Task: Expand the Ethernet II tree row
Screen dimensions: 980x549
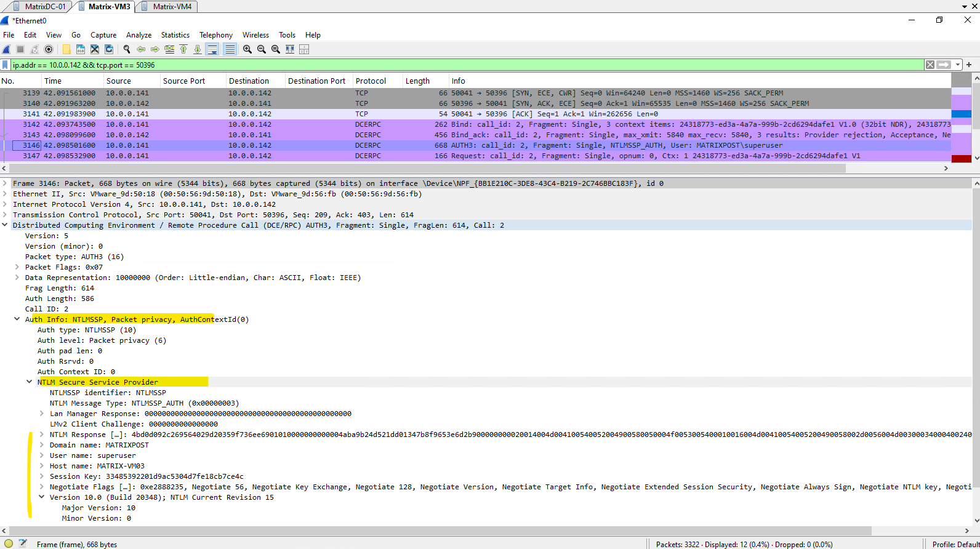Action: [x=5, y=194]
